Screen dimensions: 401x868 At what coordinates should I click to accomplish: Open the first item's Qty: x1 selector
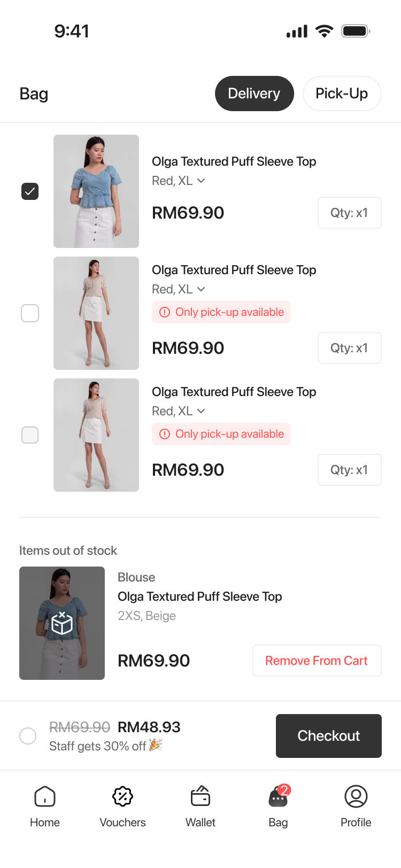(349, 213)
